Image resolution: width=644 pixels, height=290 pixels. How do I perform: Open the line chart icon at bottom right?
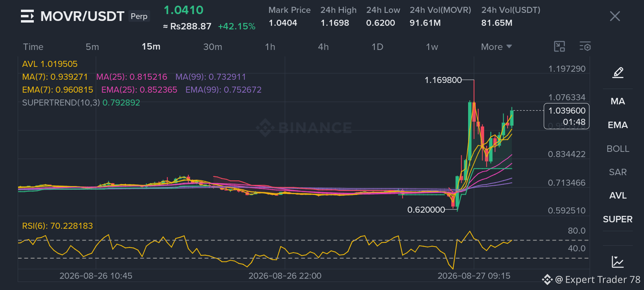tap(617, 262)
